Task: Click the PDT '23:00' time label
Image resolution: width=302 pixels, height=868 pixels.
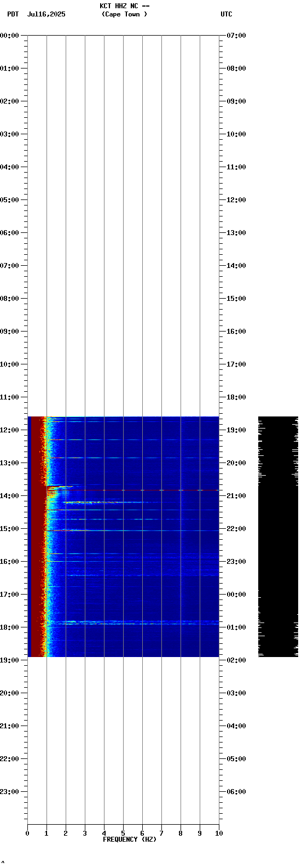Action: (x=10, y=792)
